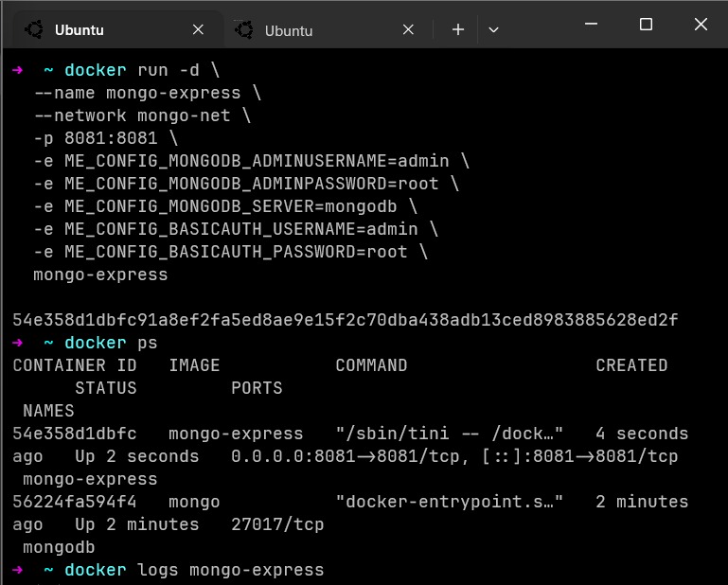Click the 'Up 2 minutes' status
Viewport: 728px width, 585px height.
[x=137, y=524]
